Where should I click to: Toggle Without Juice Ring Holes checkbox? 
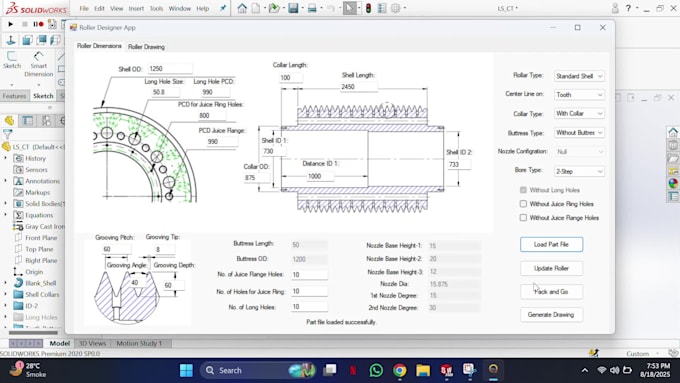pyautogui.click(x=523, y=204)
